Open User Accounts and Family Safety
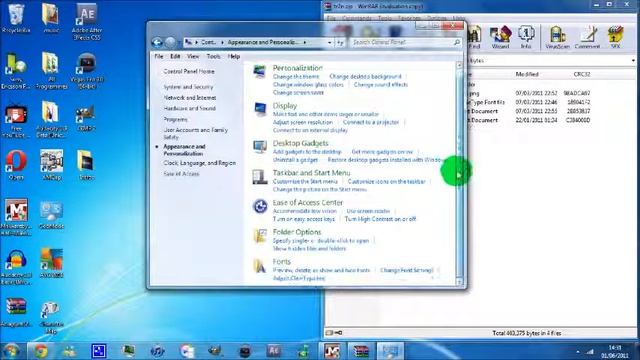The image size is (640, 360). (x=196, y=133)
